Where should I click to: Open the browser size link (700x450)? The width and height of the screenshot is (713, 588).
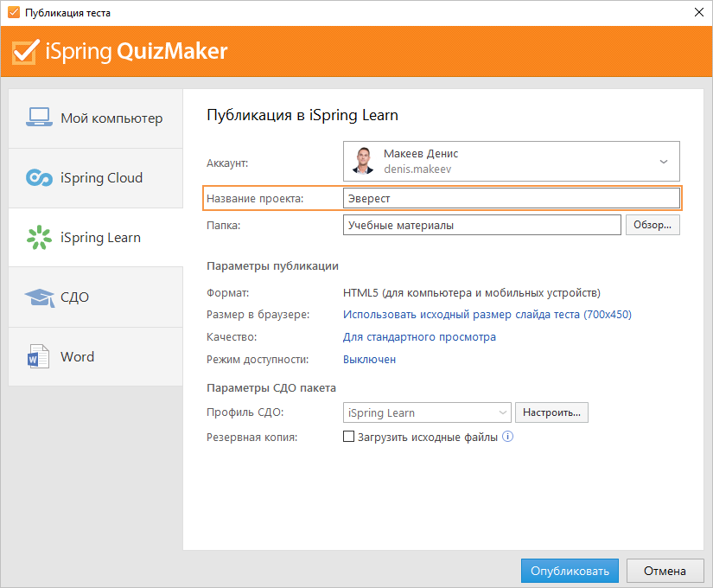[487, 315]
